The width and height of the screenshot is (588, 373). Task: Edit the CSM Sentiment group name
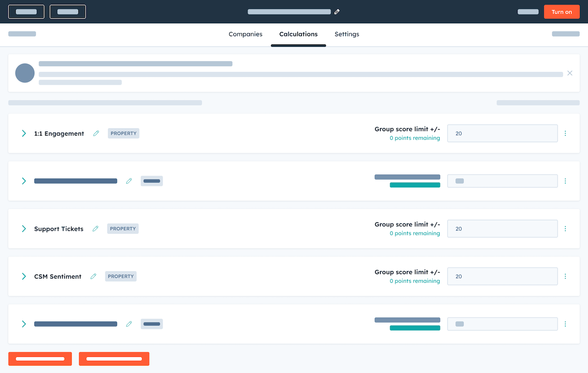[94, 276]
